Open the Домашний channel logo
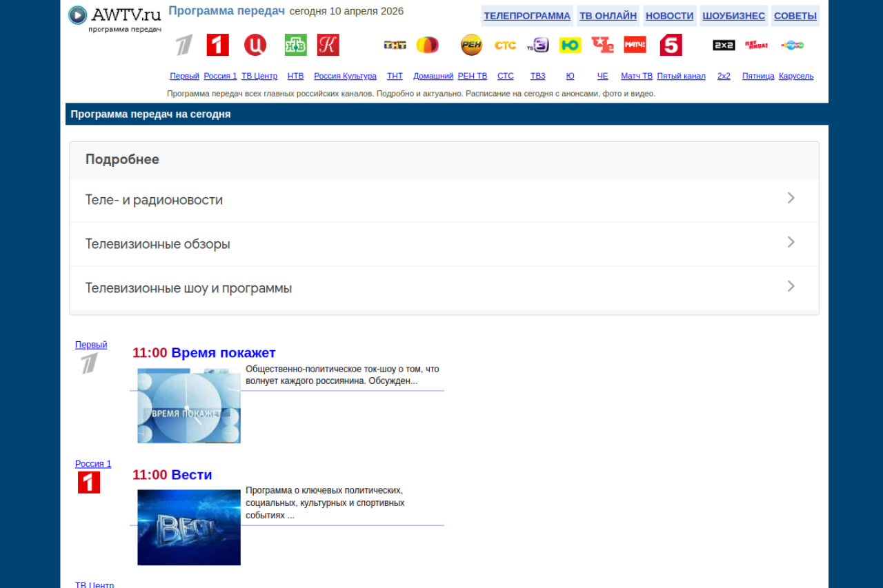Screen dimensions: 883x588 (427, 45)
